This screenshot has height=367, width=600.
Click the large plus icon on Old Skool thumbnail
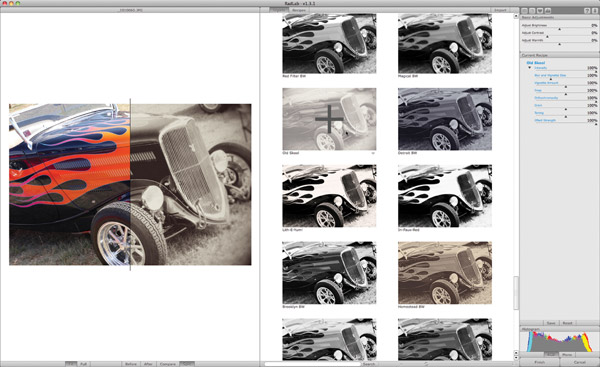pyautogui.click(x=329, y=119)
